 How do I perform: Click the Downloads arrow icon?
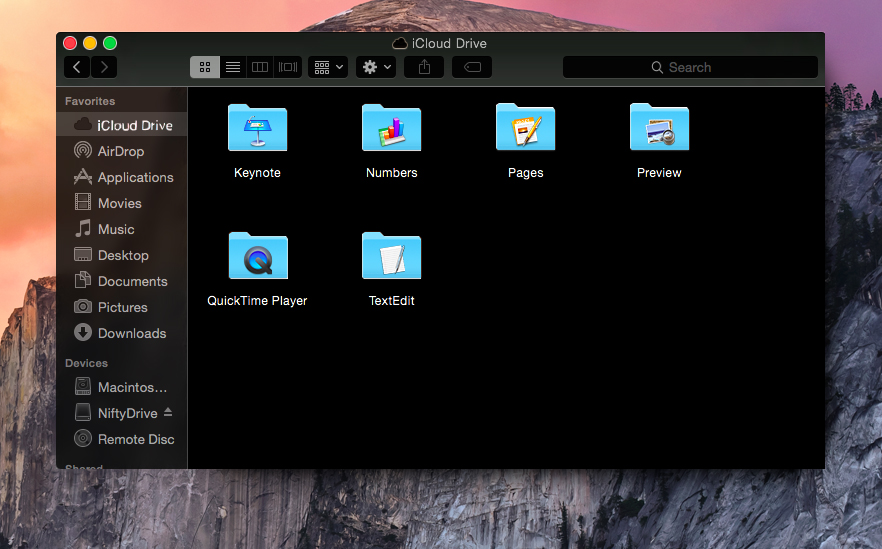point(83,332)
